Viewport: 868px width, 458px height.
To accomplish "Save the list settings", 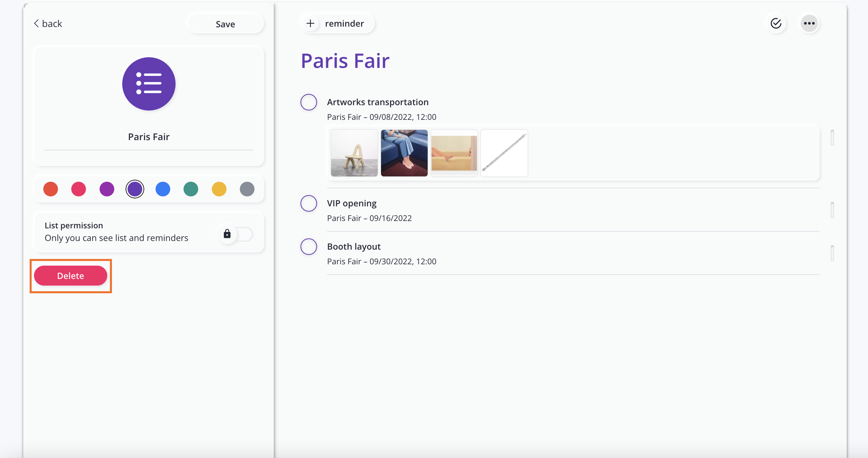I will [x=225, y=24].
